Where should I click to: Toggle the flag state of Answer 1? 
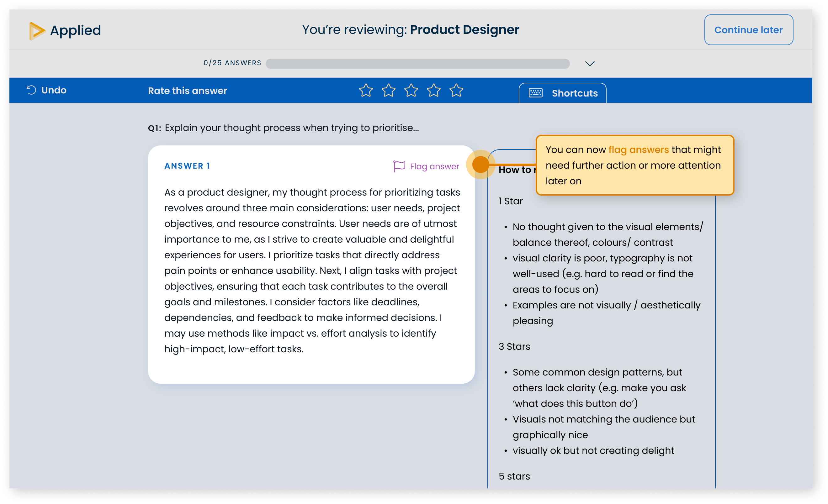click(x=425, y=166)
